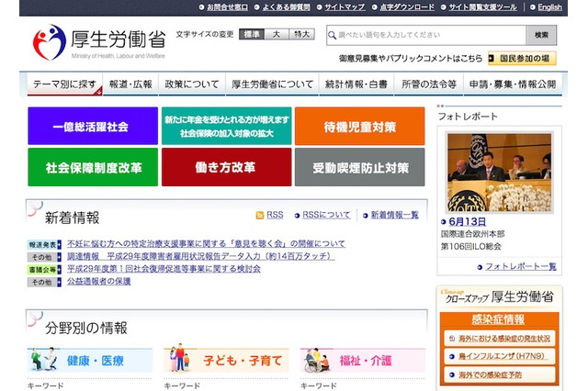Click the 報道発表 category tag icon

[44, 245]
